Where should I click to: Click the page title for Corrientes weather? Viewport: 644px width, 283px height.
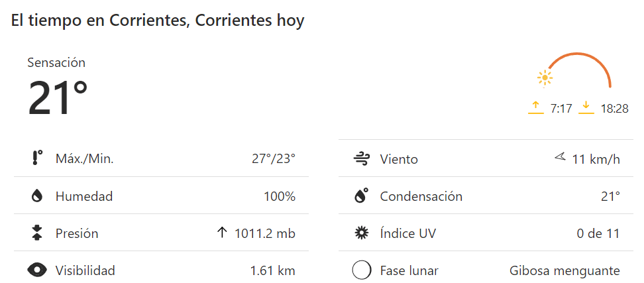coord(158,21)
